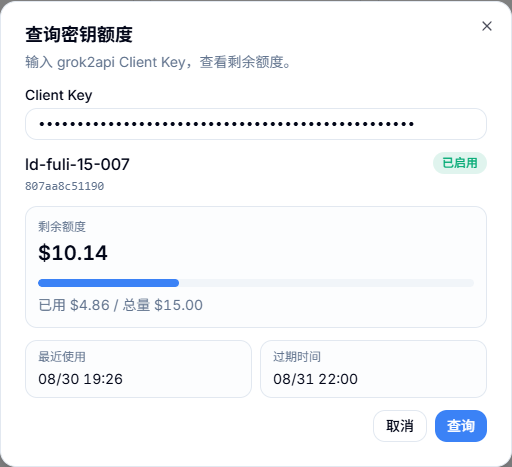Click the 最近使用 card

138,369
